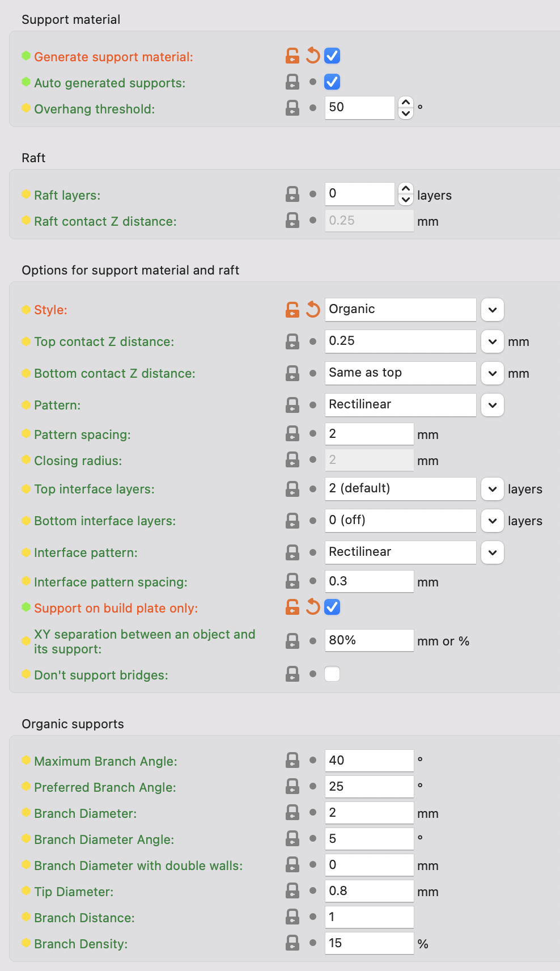
Task: Click the lock icon beside Raft layers
Action: 292,194
